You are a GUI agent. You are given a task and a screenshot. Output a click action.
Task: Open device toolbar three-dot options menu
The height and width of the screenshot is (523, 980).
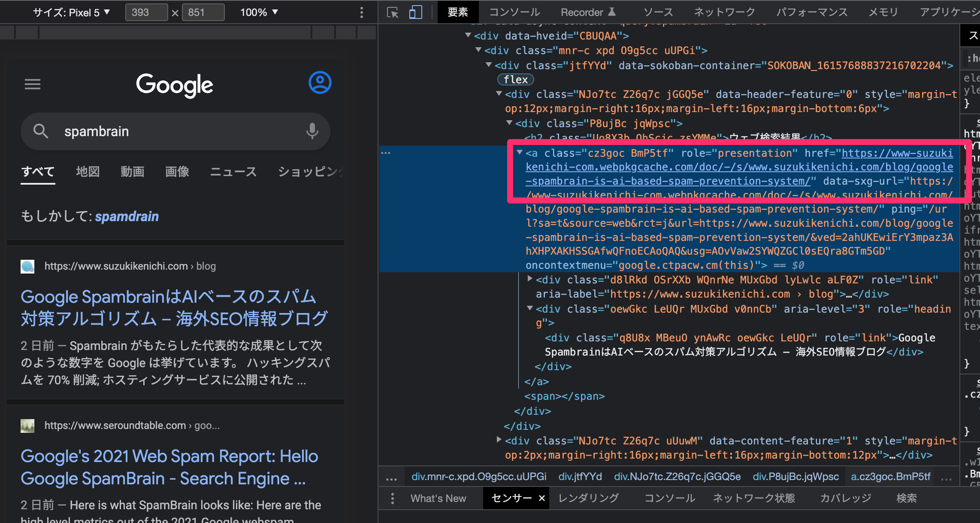[x=362, y=12]
